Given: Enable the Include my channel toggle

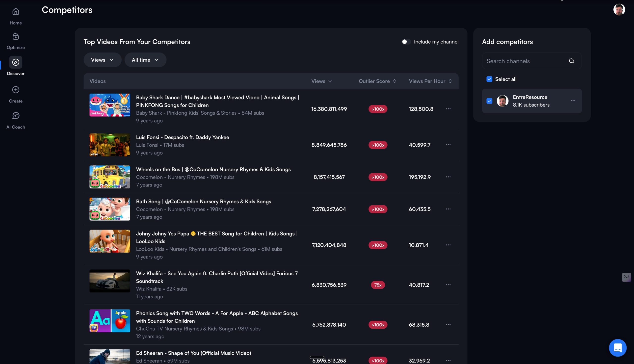Looking at the screenshot, I should (405, 42).
